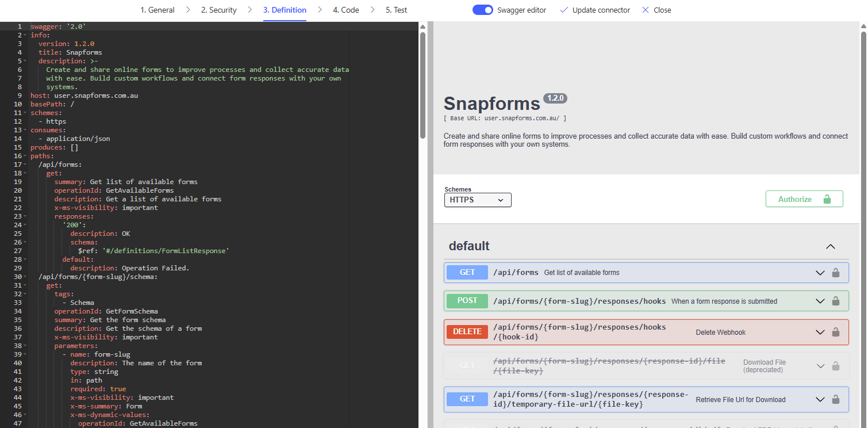
Task: Click line 27 $ref FormListResponse
Action: [x=153, y=251]
